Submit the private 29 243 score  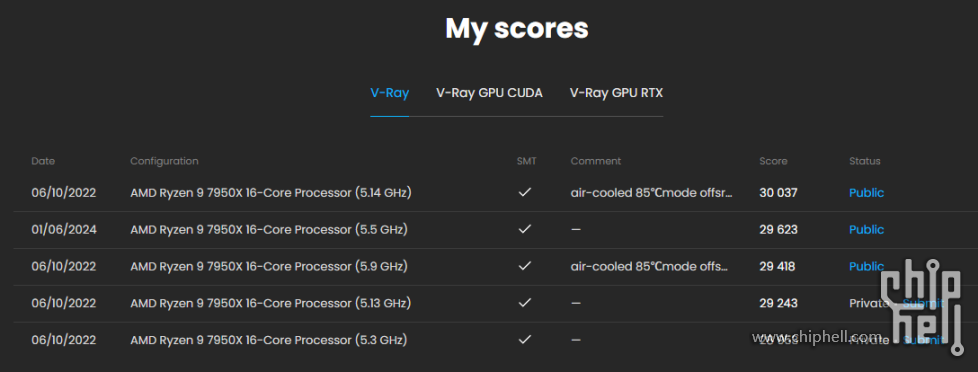click(x=923, y=303)
